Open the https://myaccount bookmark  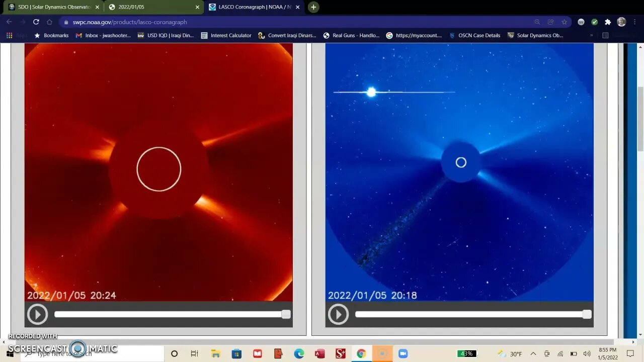point(414,36)
